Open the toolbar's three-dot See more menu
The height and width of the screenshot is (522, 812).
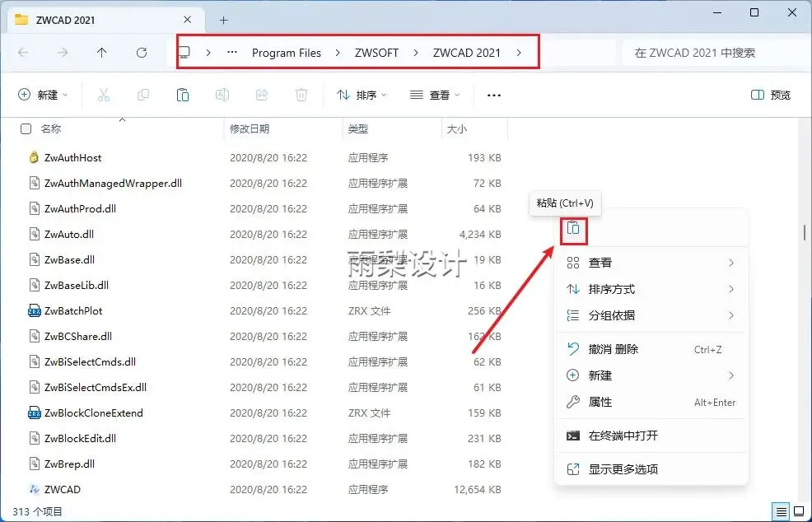tap(494, 96)
